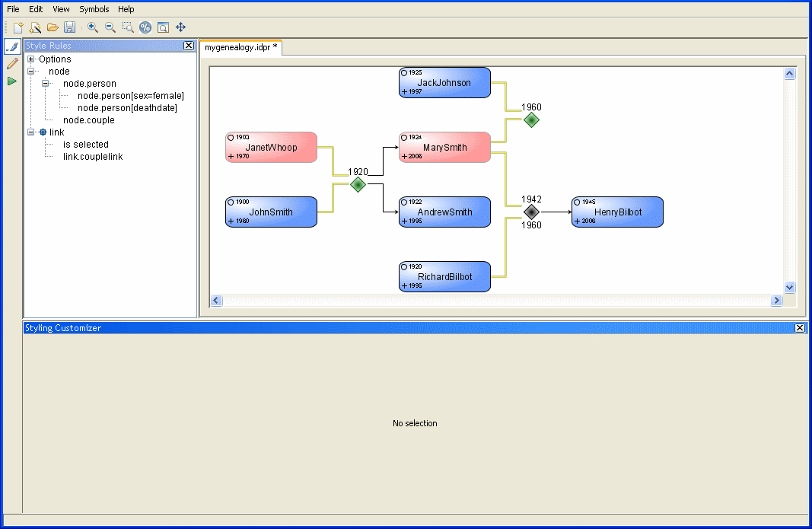Click the diagram's horizontal scrollbar right arrow
Image resolution: width=812 pixels, height=529 pixels.
point(776,301)
